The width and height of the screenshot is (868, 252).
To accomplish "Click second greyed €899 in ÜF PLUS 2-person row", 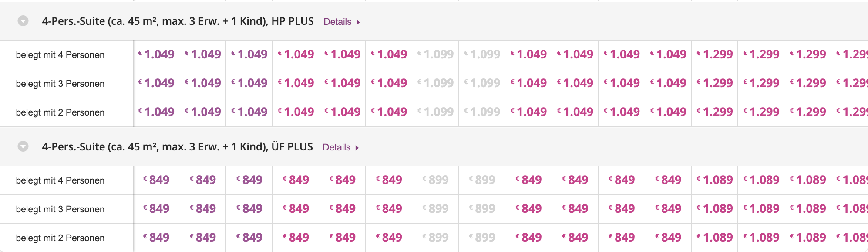I will point(482,238).
